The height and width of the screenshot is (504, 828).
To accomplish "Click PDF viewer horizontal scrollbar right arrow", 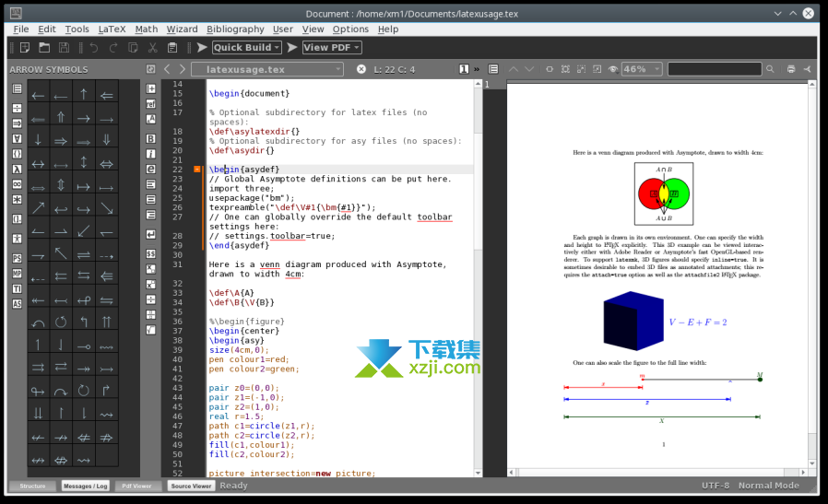I will tap(803, 473).
